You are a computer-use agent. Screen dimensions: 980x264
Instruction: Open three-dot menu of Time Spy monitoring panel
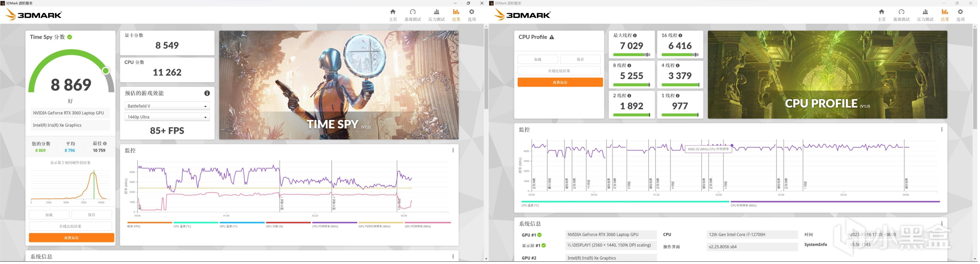click(x=453, y=150)
